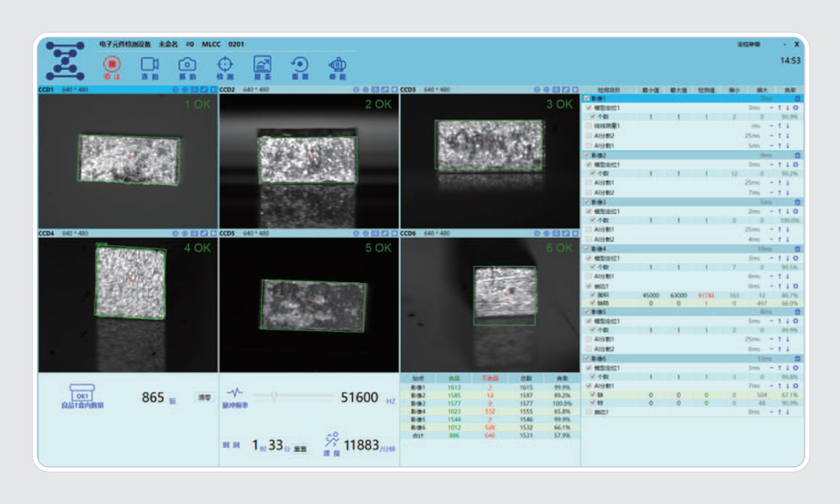Open the report chart icon
The height and width of the screenshot is (504, 840).
tap(263, 66)
